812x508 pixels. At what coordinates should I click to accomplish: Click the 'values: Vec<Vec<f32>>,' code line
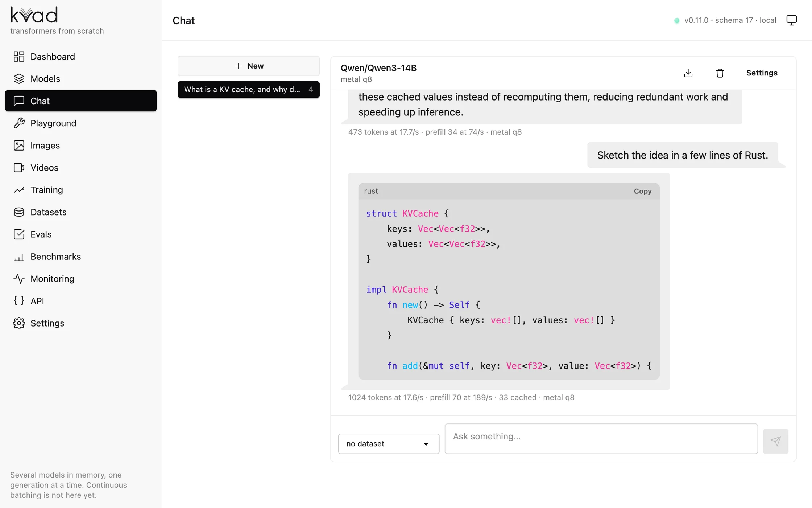[x=444, y=244]
